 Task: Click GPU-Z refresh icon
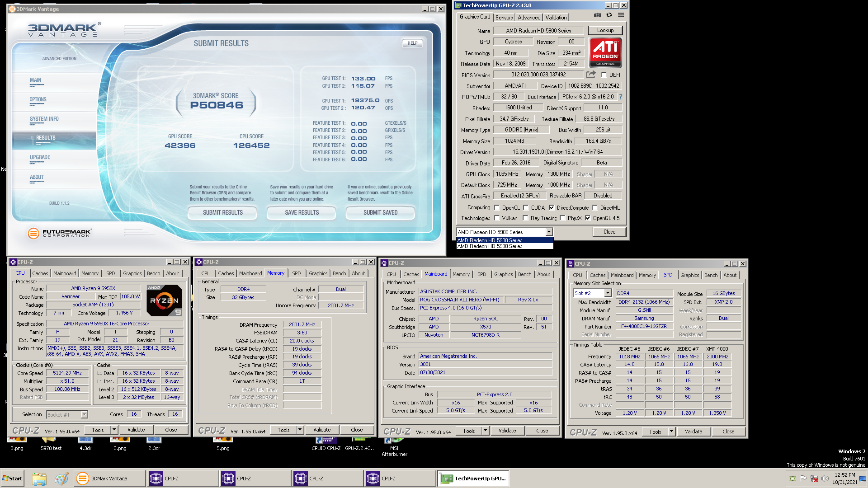[x=609, y=15]
